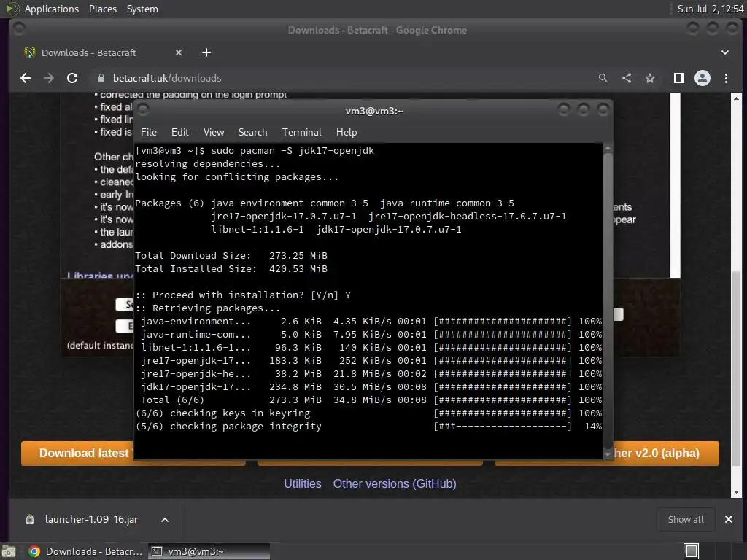747x560 pixels.
Task: Click terminal window menu button at title left
Action: 143,111
